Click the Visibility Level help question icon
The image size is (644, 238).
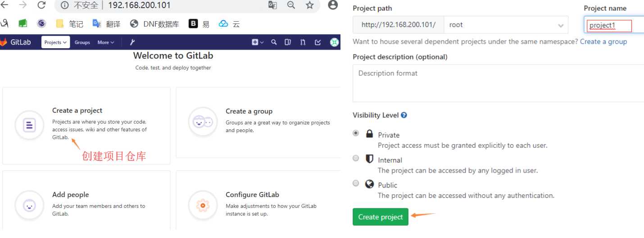[x=404, y=115]
